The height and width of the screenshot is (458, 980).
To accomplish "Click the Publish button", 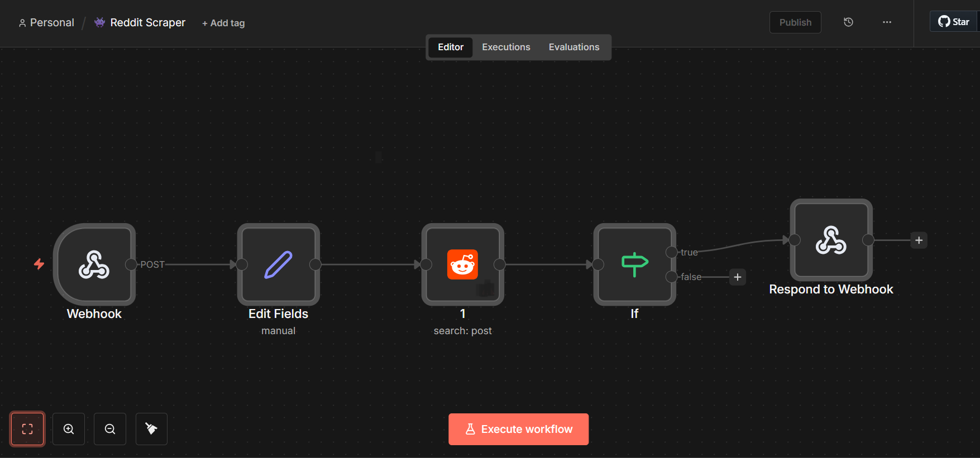I will 795,22.
